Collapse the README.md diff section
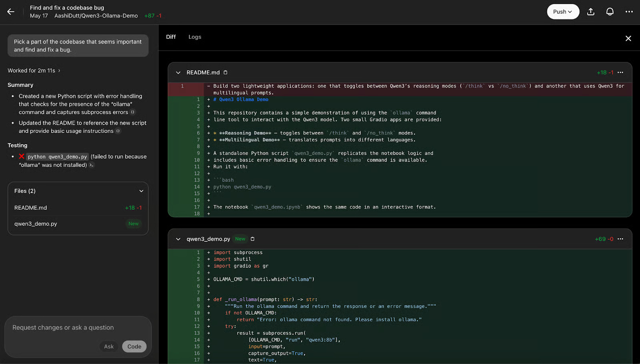This screenshot has height=364, width=640. pyautogui.click(x=178, y=72)
